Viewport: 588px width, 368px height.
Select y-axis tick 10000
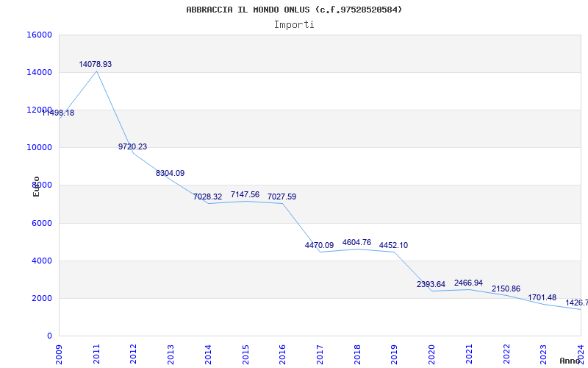pyautogui.click(x=39, y=148)
